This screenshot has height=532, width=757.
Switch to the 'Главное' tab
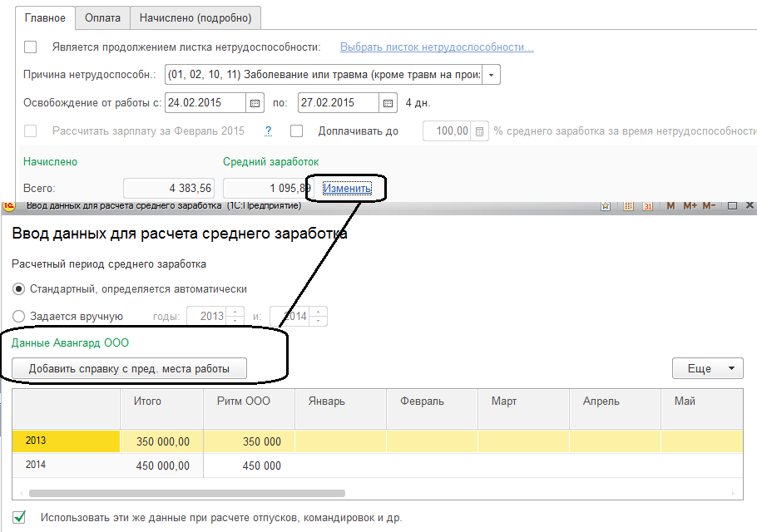(45, 17)
